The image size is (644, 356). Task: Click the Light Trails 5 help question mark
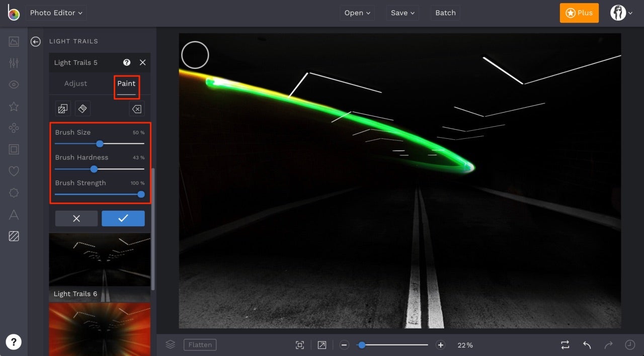click(x=126, y=62)
